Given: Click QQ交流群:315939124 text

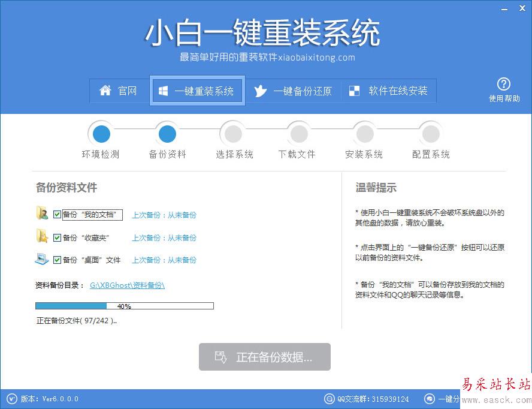Looking at the screenshot, I should (373, 399).
